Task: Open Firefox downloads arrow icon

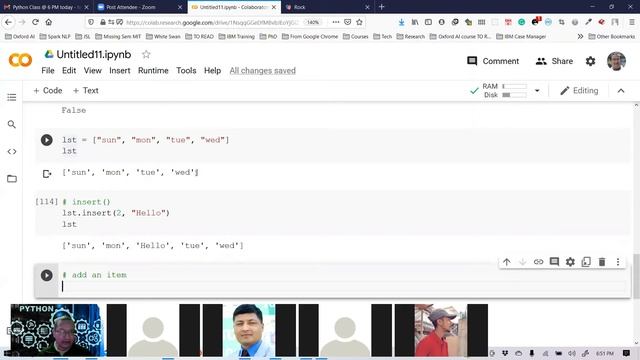Action: tap(401, 22)
